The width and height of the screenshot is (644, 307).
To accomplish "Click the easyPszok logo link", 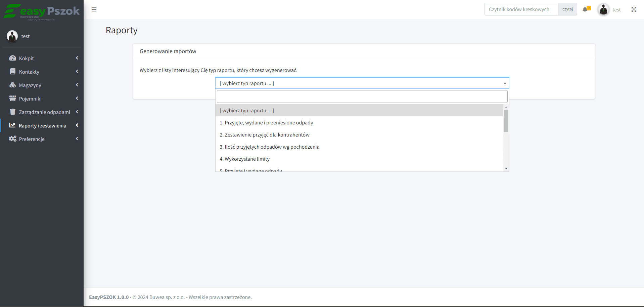I will click(x=42, y=12).
